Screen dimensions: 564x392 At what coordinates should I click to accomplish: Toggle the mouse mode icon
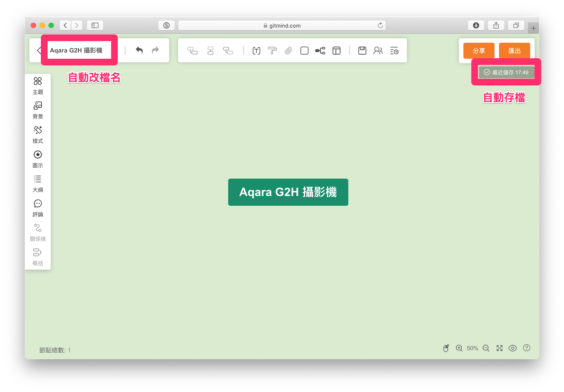[446, 348]
